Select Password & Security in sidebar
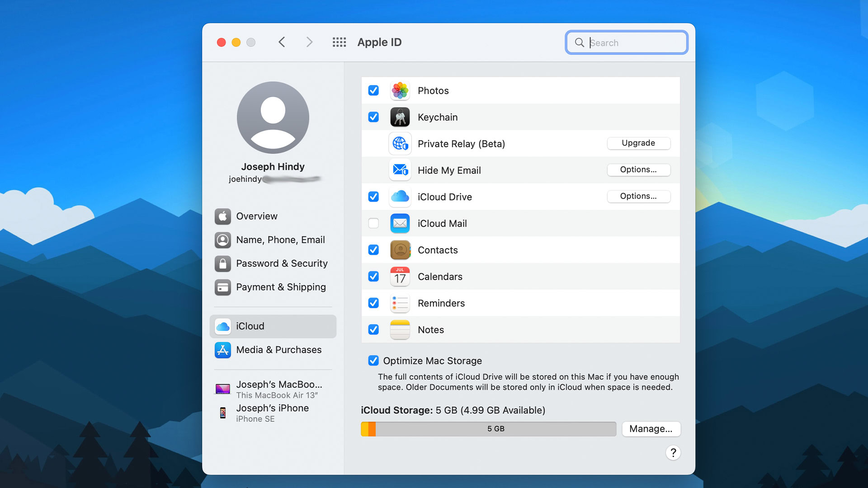868x488 pixels. pos(281,263)
